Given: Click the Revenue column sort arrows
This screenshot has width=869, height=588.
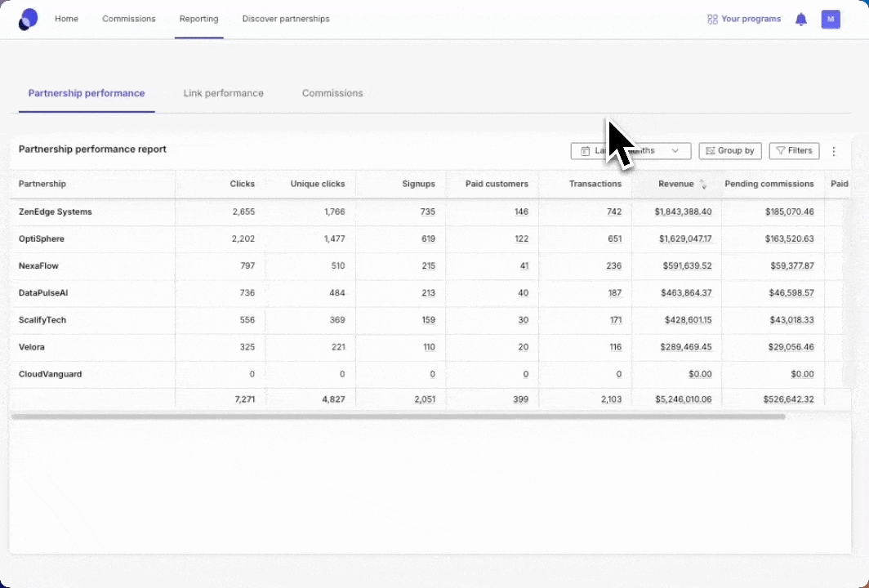Looking at the screenshot, I should pyautogui.click(x=702, y=184).
